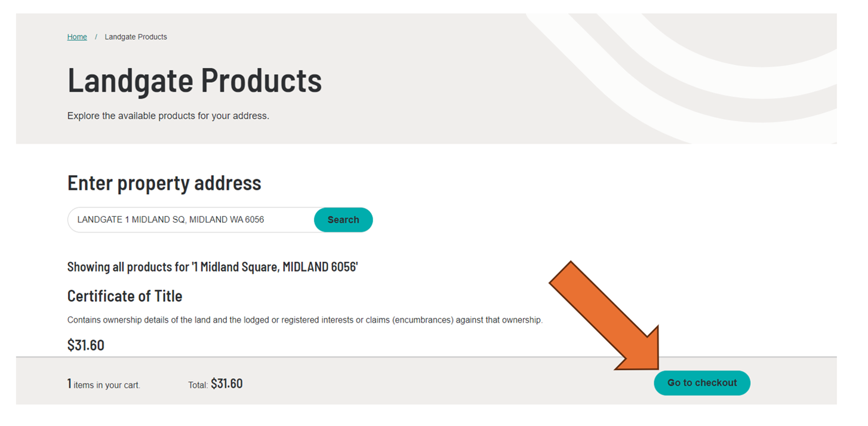
Task: Click the Landgate Products breadcrumb text
Action: 136,37
